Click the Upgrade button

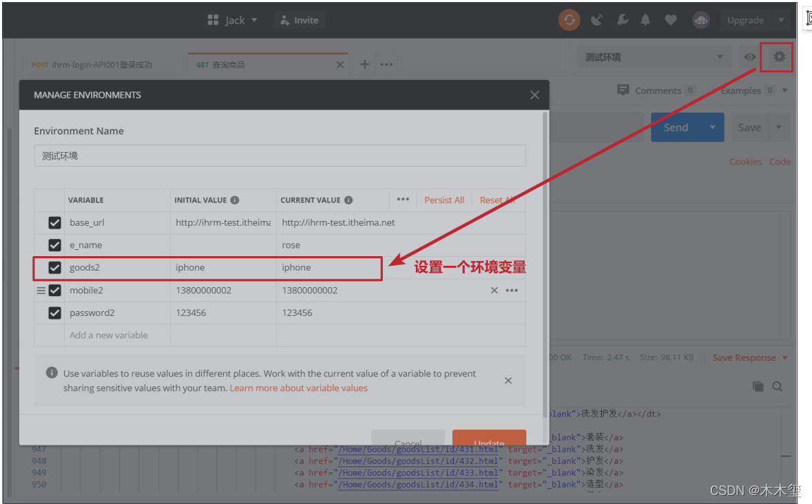click(x=745, y=20)
